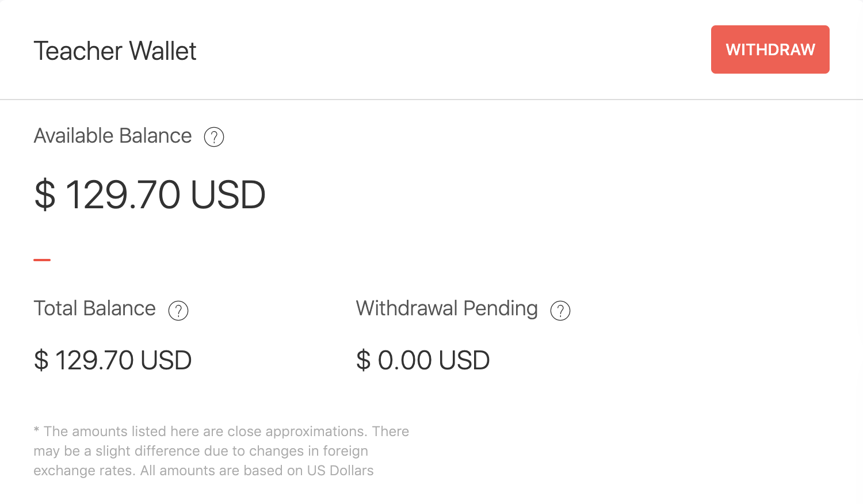Click the $ 0.00 USD pending amount
The image size is (863, 504).
click(423, 360)
